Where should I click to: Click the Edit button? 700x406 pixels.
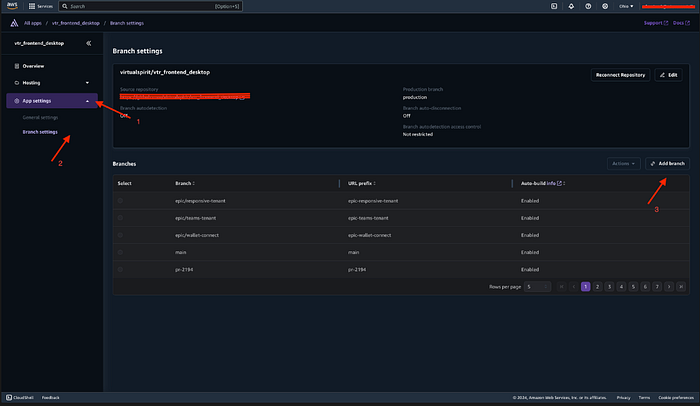668,75
